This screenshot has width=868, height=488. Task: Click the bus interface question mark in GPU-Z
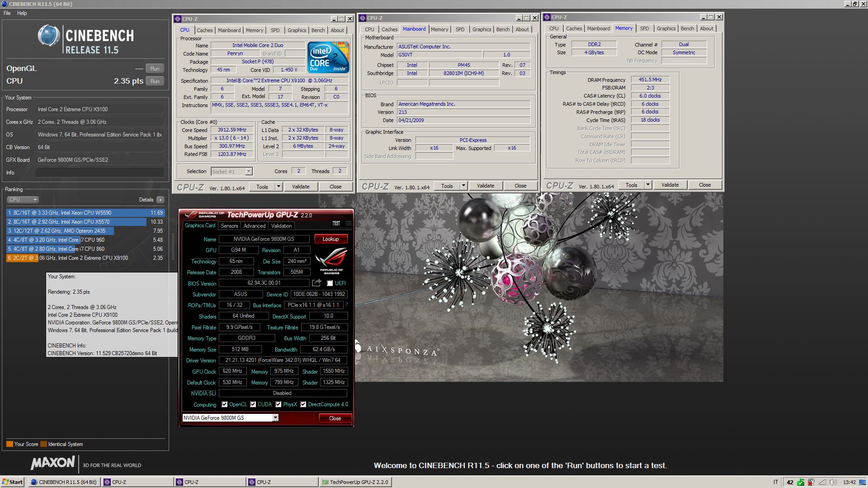tap(347, 305)
